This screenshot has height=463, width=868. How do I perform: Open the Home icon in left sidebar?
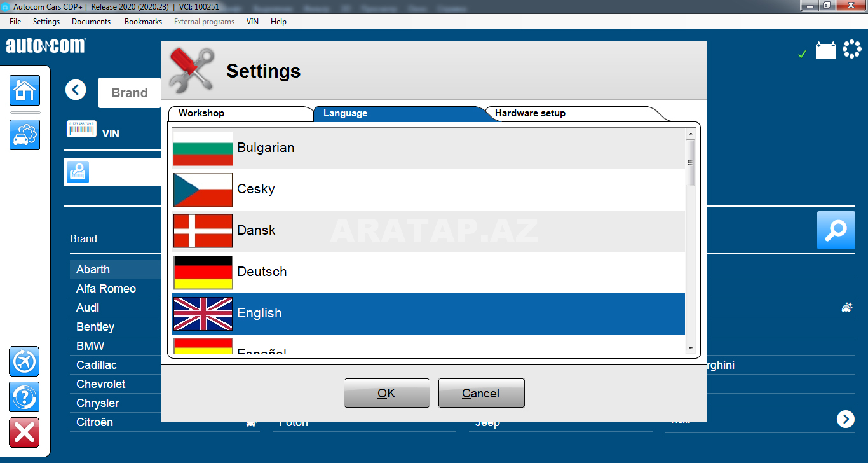click(x=25, y=90)
